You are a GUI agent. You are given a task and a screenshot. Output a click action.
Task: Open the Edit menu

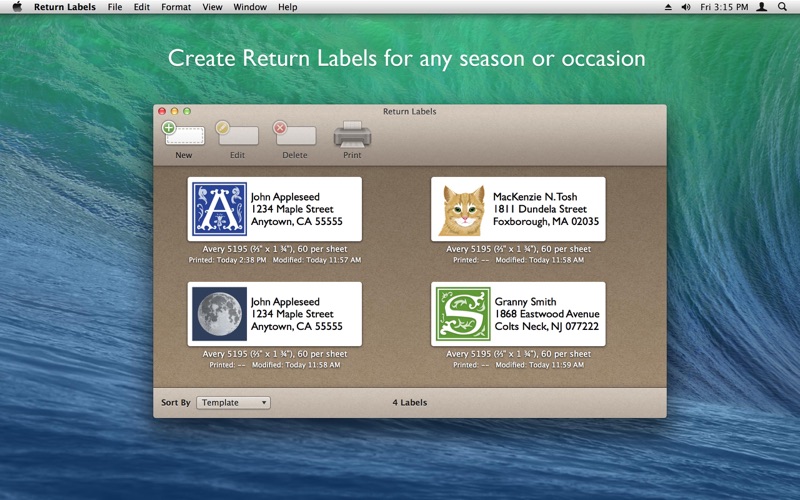point(141,7)
